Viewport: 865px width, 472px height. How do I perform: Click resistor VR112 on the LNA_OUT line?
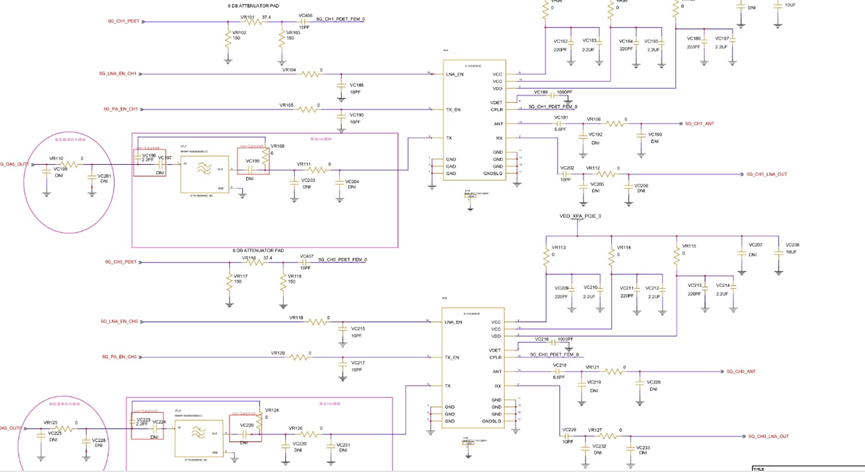coord(608,174)
